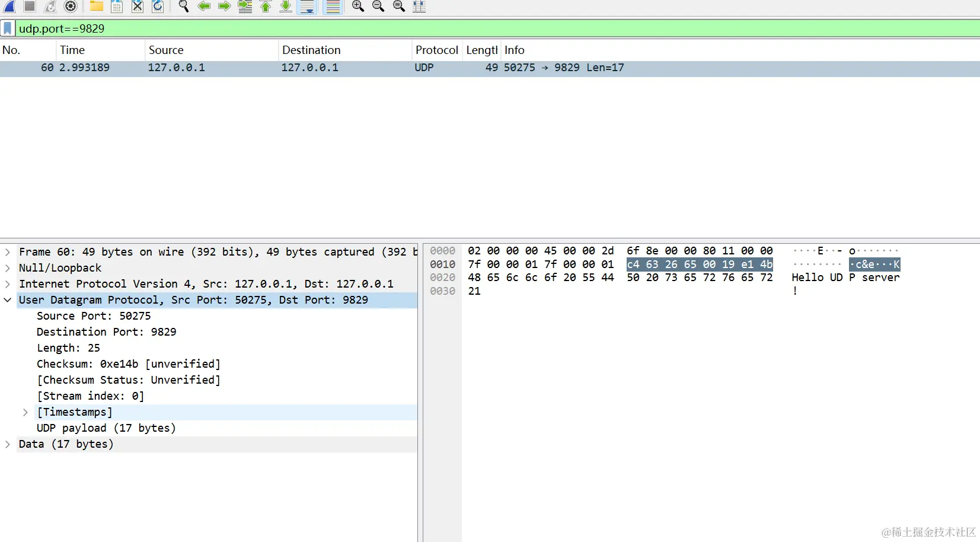Click the stop capture square icon
This screenshot has width=980, height=542.
(30, 6)
